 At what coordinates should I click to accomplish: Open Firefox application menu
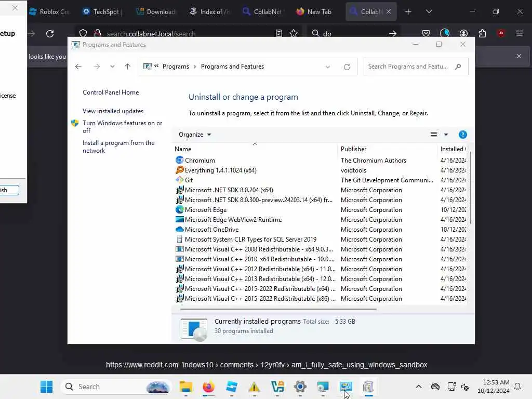click(519, 33)
